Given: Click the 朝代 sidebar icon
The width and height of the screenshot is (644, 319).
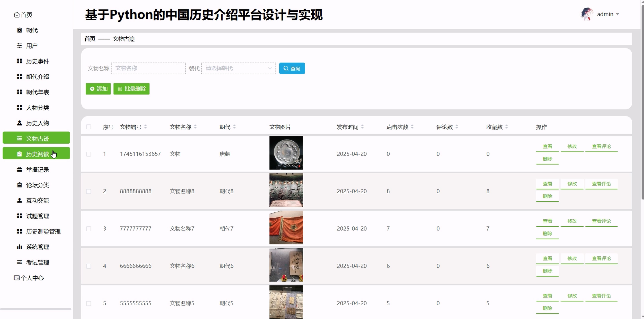Looking at the screenshot, I should tap(20, 30).
